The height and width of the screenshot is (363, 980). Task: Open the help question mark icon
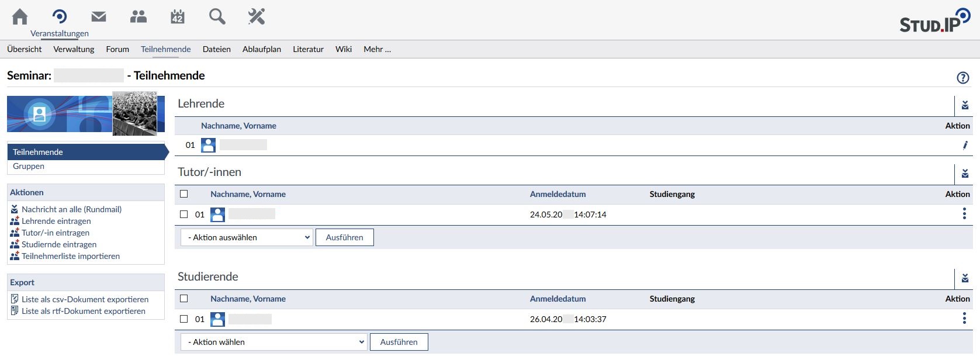(962, 78)
